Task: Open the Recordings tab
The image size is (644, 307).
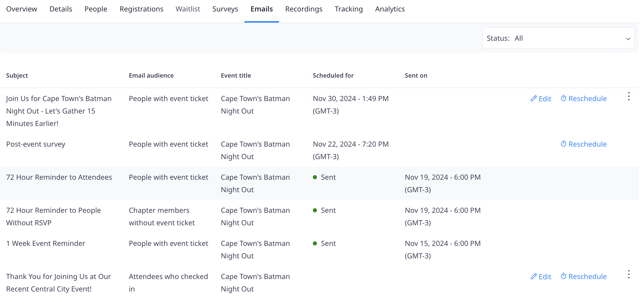Action: click(304, 9)
